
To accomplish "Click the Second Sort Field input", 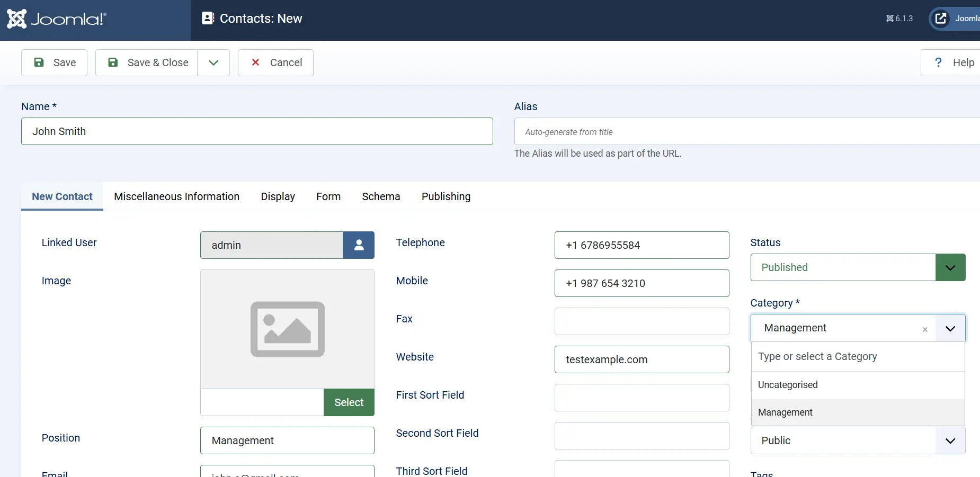I will [642, 436].
